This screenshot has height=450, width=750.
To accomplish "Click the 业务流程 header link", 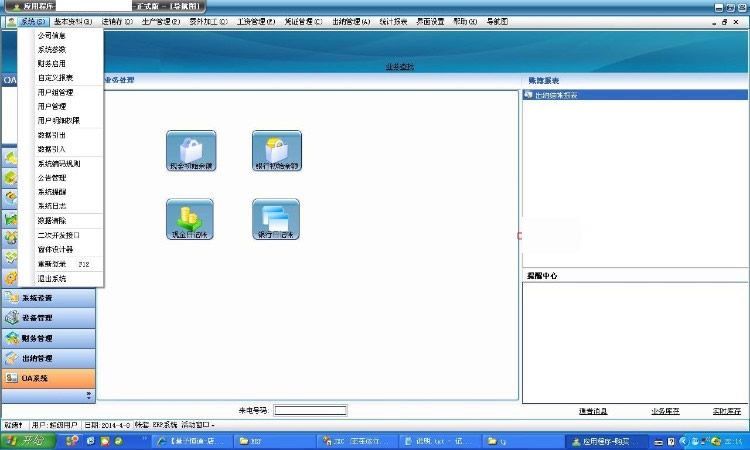I will tap(400, 66).
